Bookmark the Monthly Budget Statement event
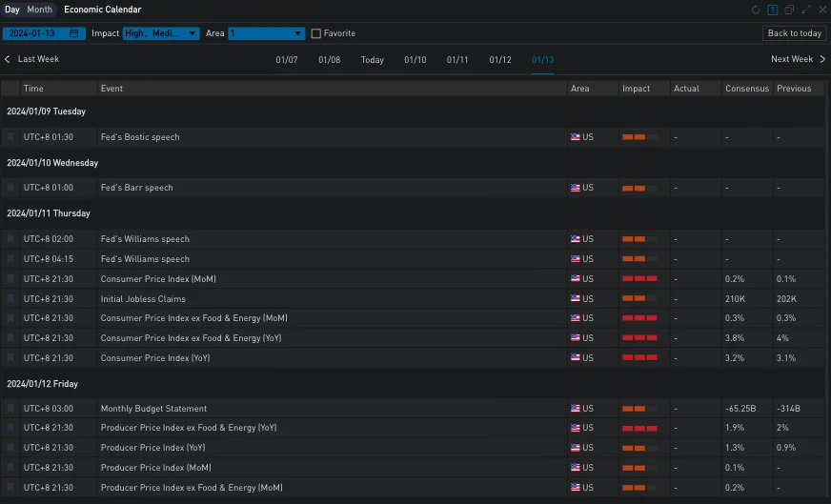The width and height of the screenshot is (831, 504). pyautogui.click(x=11, y=409)
